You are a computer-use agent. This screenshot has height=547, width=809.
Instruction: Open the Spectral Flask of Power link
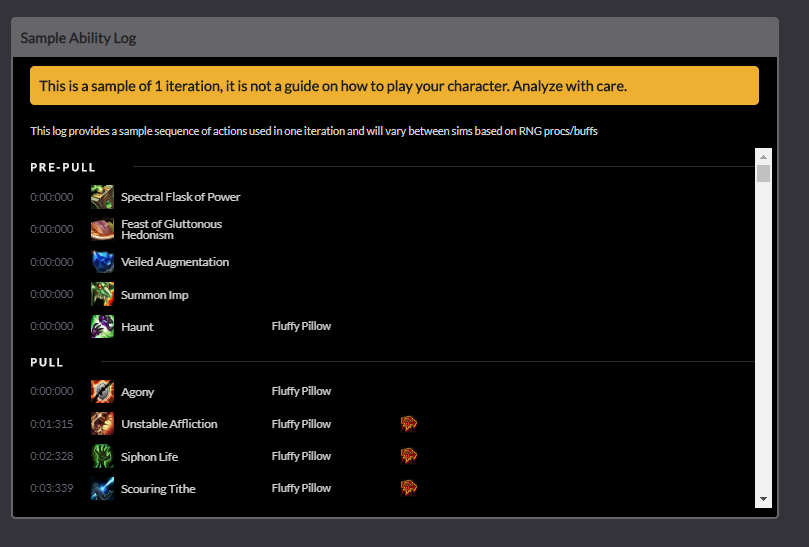(x=181, y=197)
